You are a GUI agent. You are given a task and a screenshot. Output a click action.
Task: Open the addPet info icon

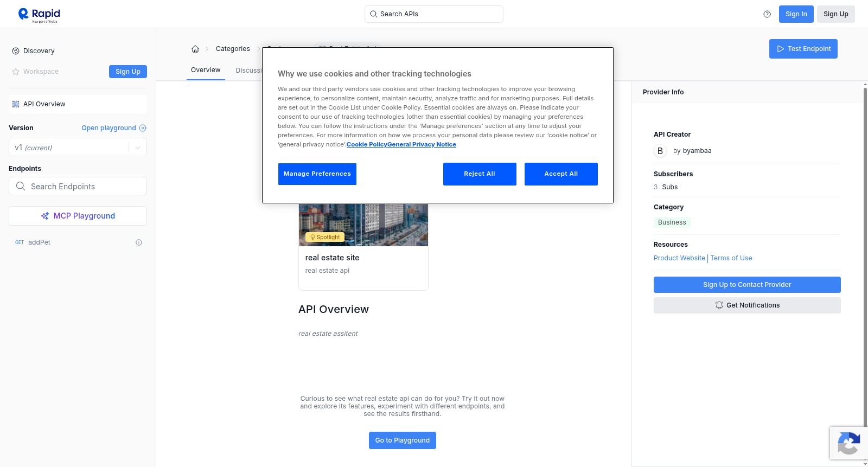(x=139, y=242)
